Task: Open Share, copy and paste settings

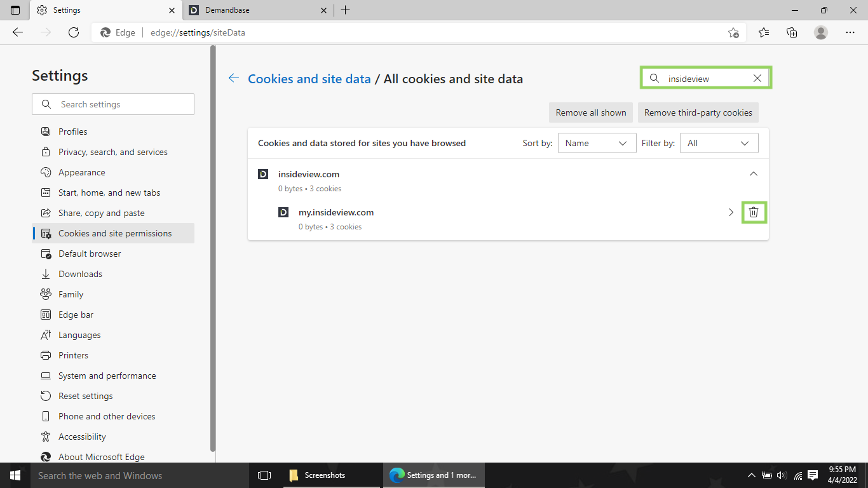Action: (113, 213)
